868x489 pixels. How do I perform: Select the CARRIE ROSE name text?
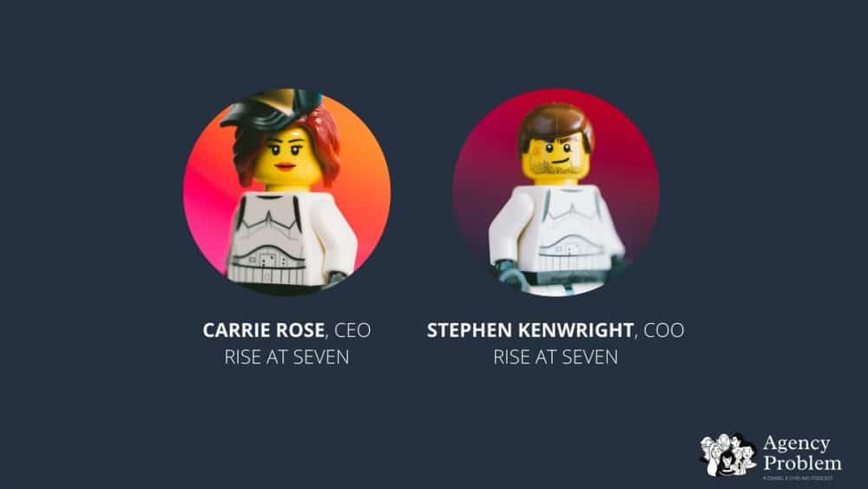tap(264, 330)
